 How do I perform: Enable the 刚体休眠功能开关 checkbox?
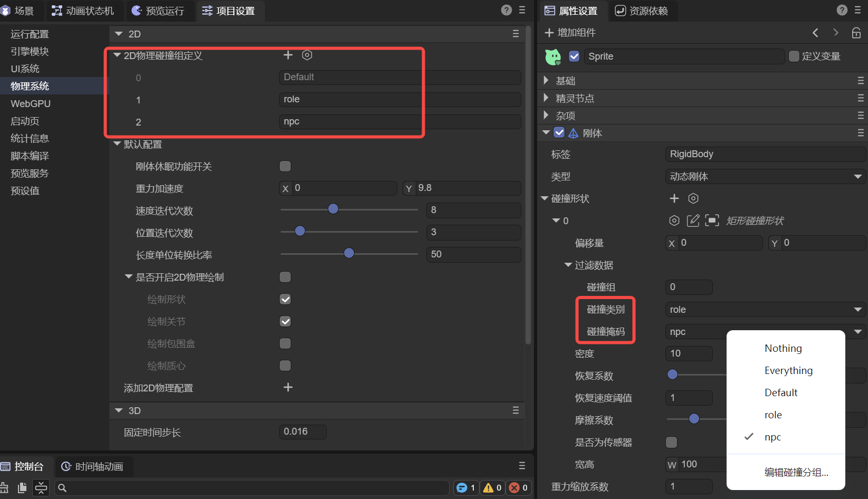[x=285, y=167]
